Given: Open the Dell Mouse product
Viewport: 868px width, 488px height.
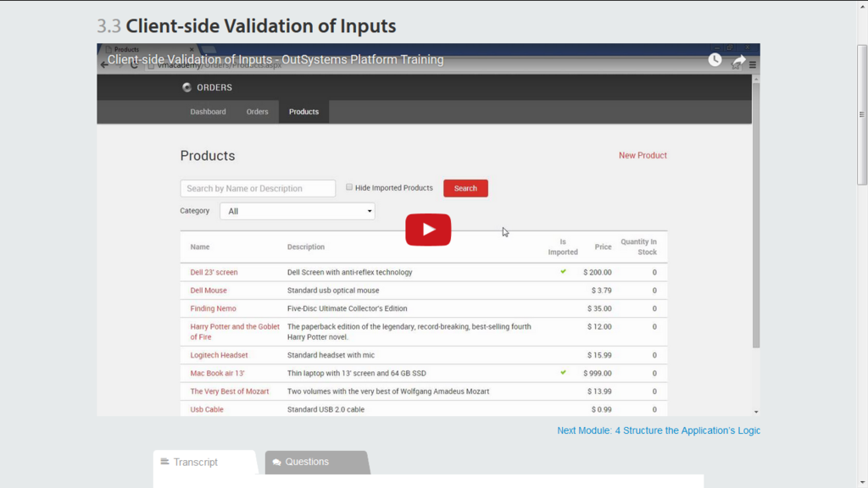Looking at the screenshot, I should click(x=209, y=291).
